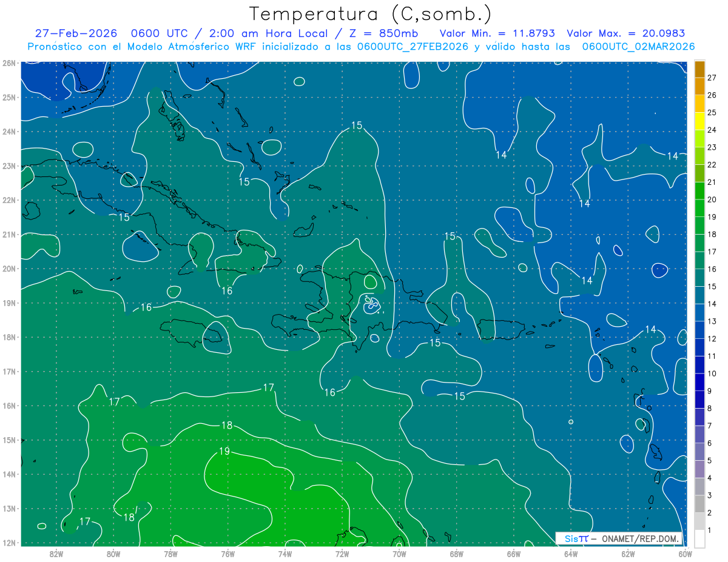Click the '78W' longitude axis label
The height and width of the screenshot is (562, 728).
170,554
